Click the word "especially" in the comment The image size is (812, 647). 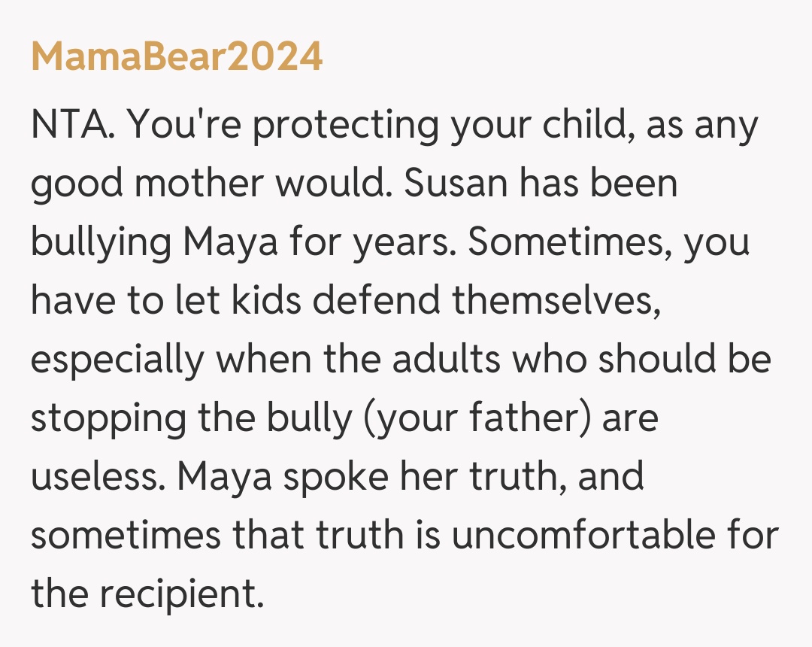(x=117, y=360)
